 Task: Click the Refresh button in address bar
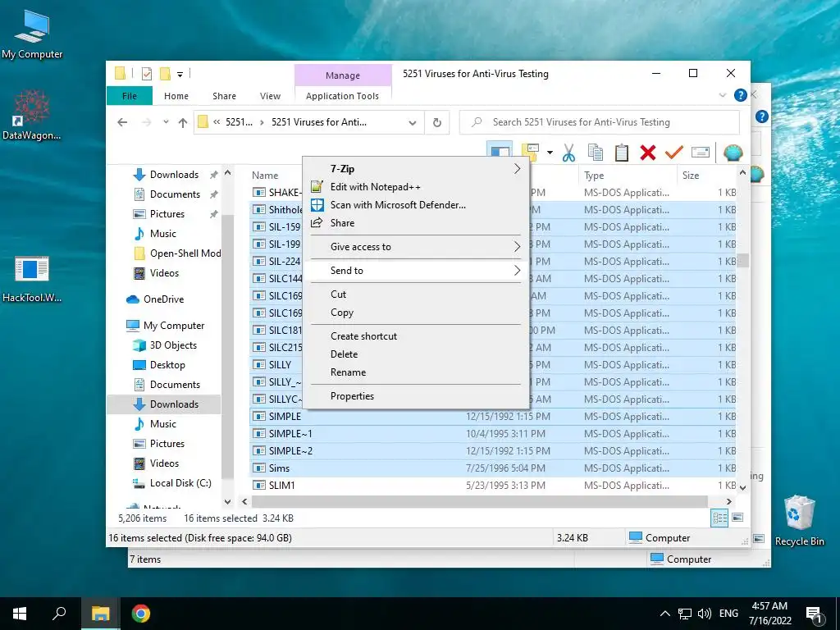click(437, 122)
